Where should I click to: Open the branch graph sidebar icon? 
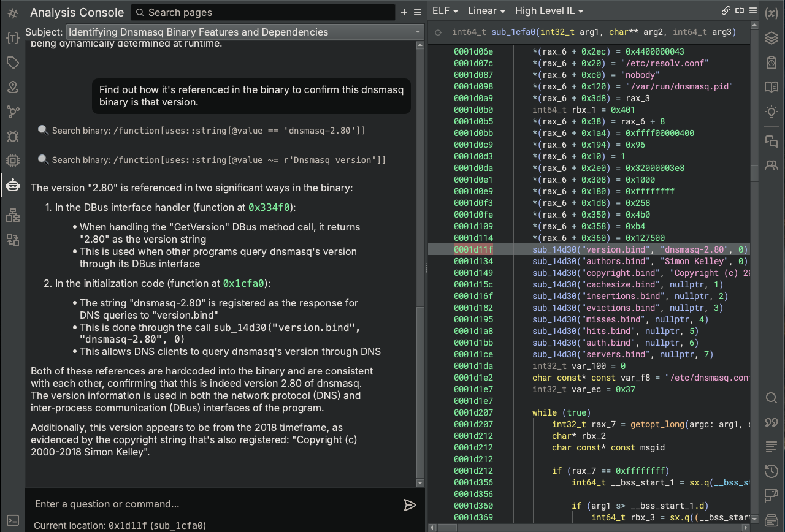tap(12, 112)
